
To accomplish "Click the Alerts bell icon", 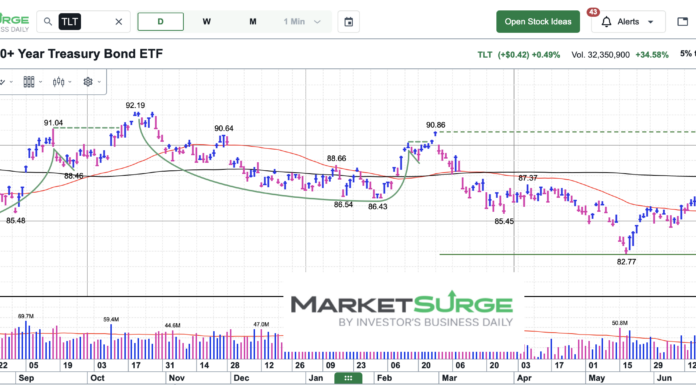I will 606,22.
